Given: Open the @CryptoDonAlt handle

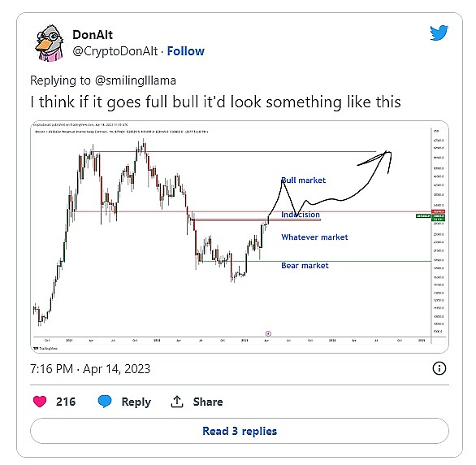Looking at the screenshot, I should (x=115, y=51).
